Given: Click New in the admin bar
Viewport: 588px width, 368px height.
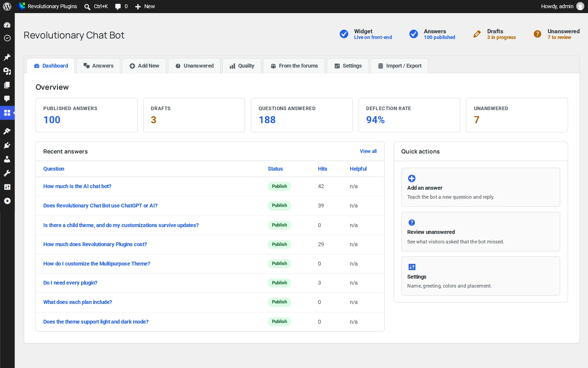Looking at the screenshot, I should (145, 6).
